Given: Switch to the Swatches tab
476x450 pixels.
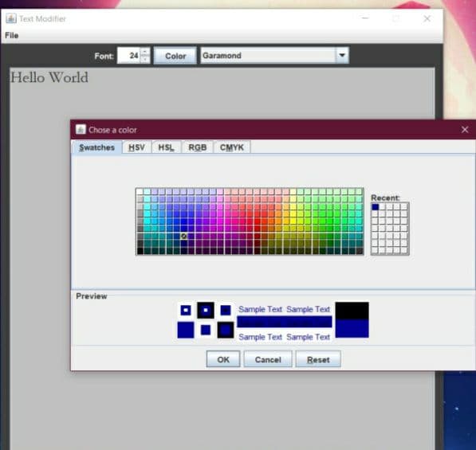Looking at the screenshot, I should (x=96, y=147).
